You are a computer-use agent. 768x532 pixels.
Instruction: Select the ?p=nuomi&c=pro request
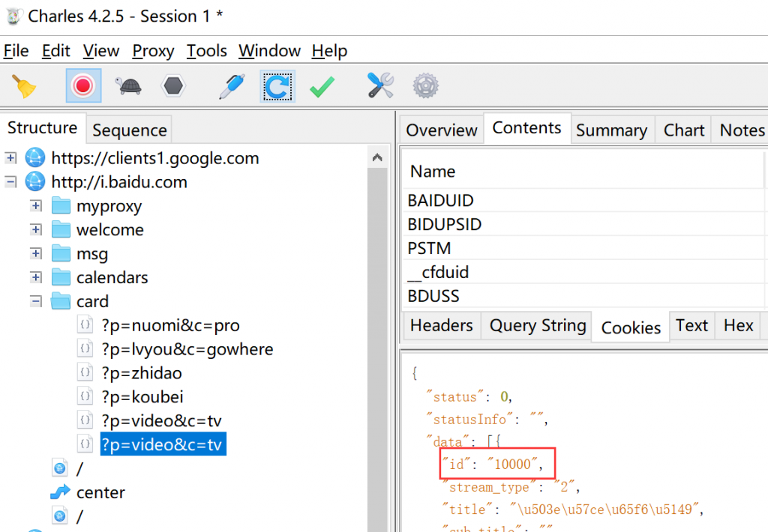pyautogui.click(x=170, y=325)
